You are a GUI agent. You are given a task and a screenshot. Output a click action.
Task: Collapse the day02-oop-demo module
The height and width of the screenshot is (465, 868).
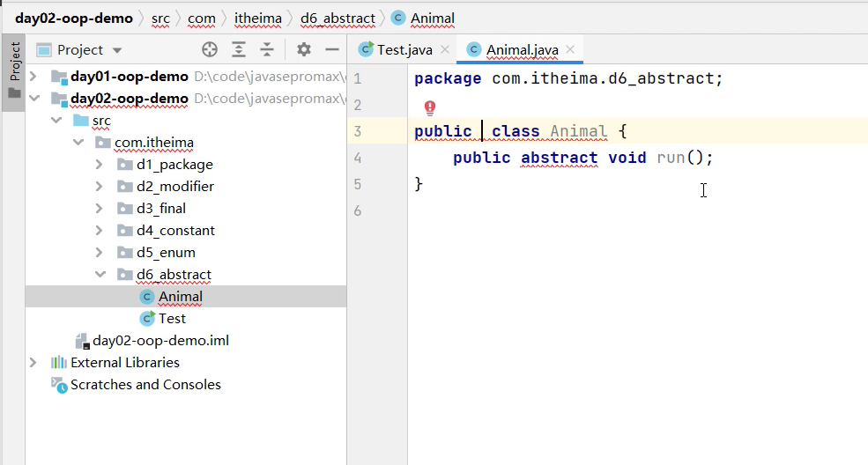34,99
